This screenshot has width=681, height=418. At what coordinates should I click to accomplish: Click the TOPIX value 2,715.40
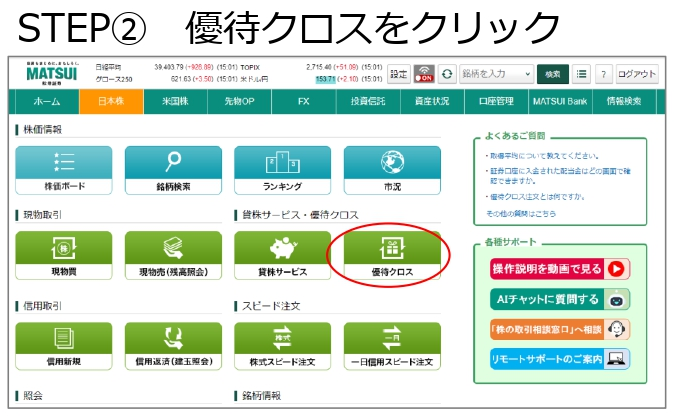tap(319, 67)
